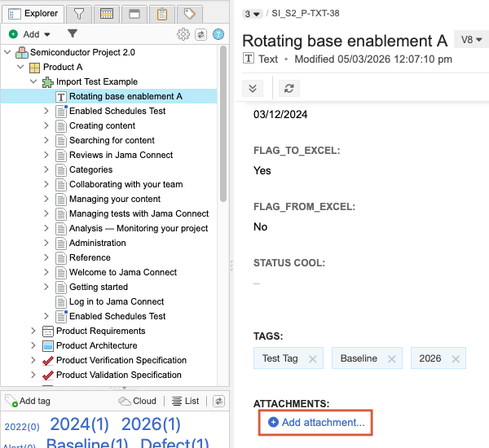Open the Tags tab with tag icon
This screenshot has width=489, height=448.
[190, 14]
